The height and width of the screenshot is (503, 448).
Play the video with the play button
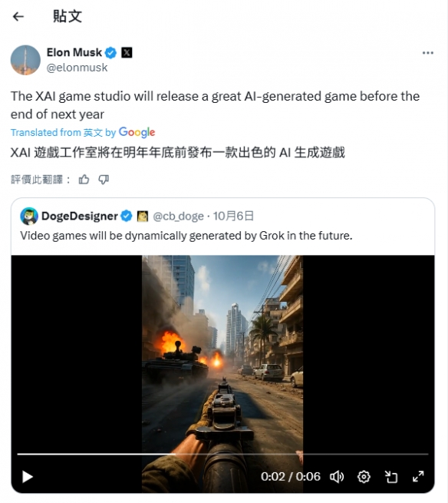click(x=28, y=477)
